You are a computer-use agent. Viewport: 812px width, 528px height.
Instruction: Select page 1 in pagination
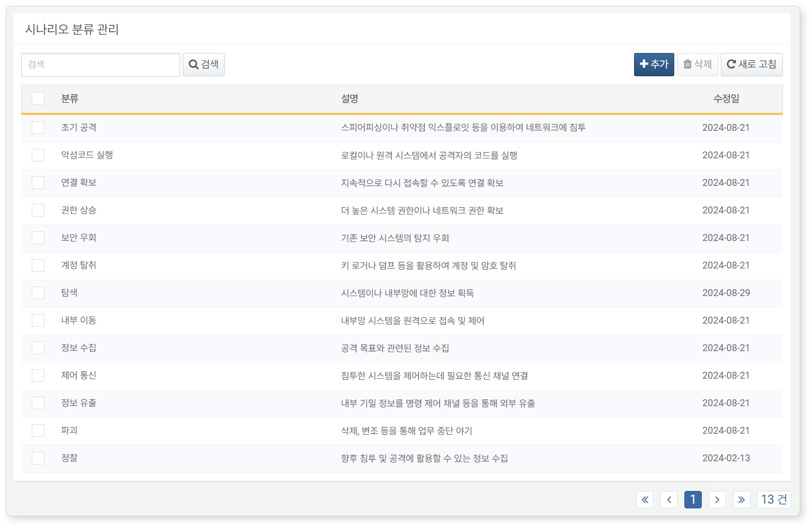(693, 499)
